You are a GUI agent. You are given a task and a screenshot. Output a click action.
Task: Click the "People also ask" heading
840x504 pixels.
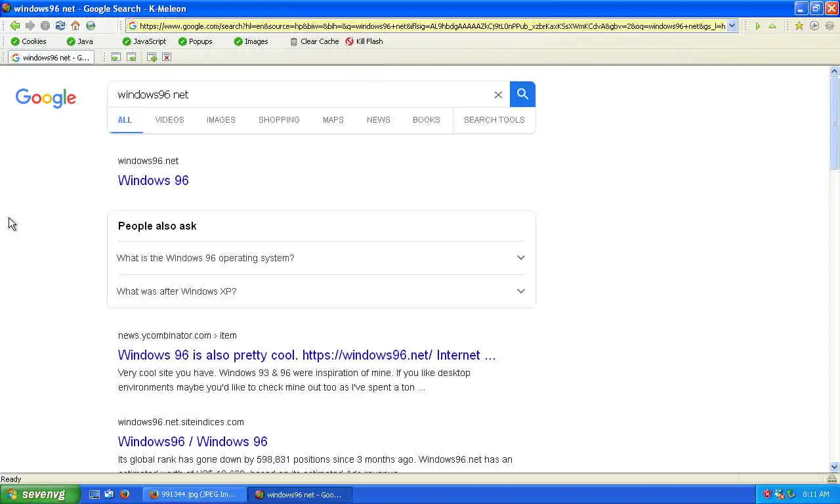coord(157,226)
